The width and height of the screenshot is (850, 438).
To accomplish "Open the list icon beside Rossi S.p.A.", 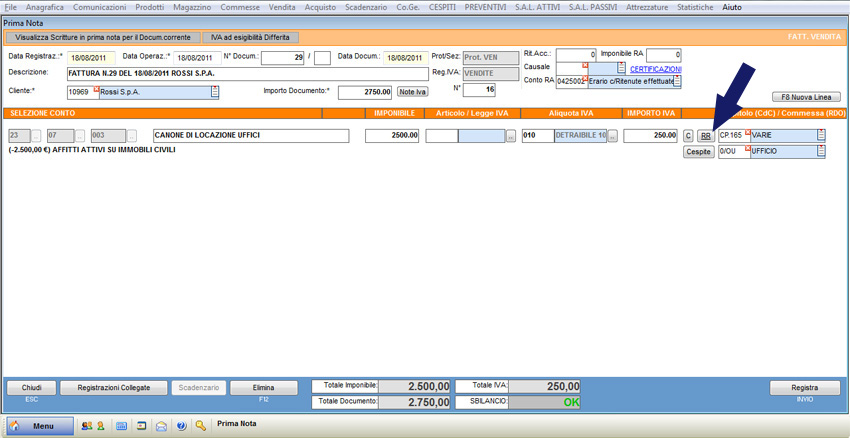I will tap(214, 92).
